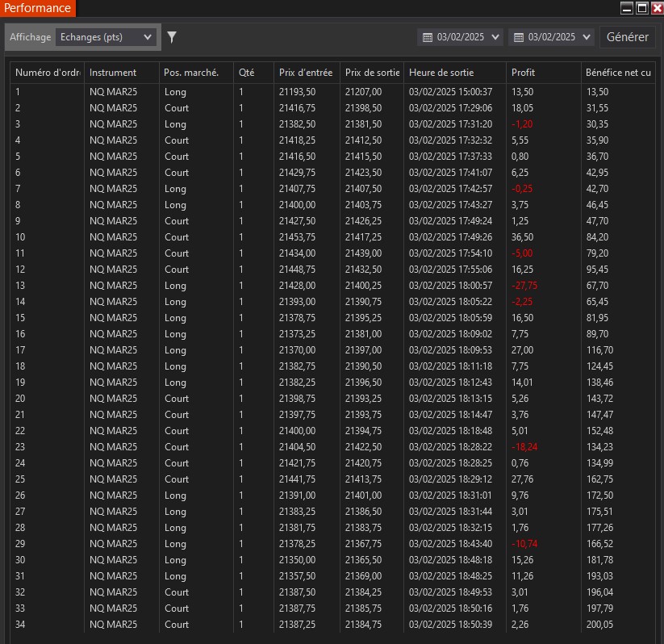Select entry price 21350,00
664x644 pixels.
point(297,560)
